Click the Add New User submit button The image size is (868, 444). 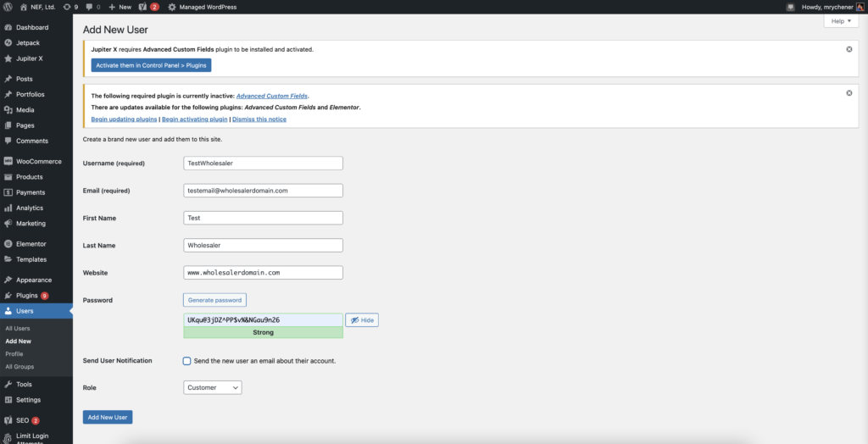pos(108,417)
